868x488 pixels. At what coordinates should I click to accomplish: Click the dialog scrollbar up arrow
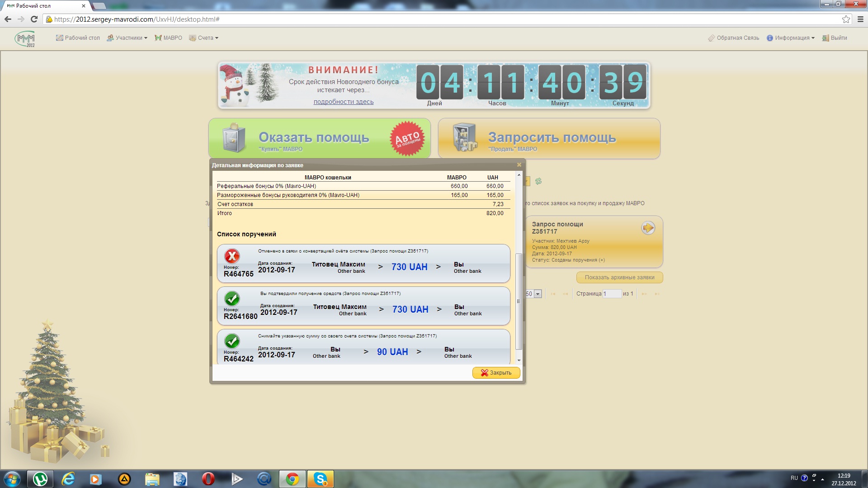(519, 175)
